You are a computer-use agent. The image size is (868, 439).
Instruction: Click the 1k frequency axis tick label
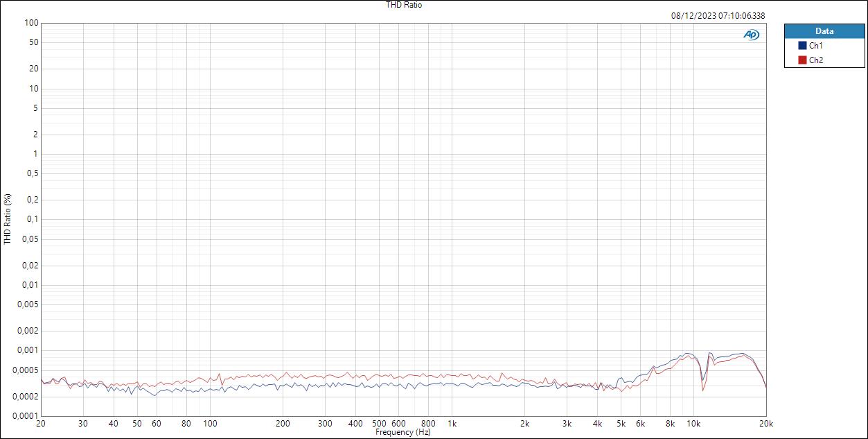(454, 422)
